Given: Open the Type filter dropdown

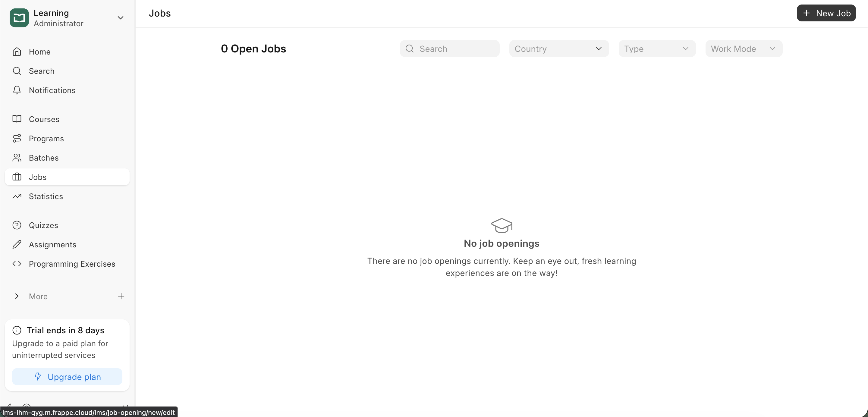Looking at the screenshot, I should point(657,49).
